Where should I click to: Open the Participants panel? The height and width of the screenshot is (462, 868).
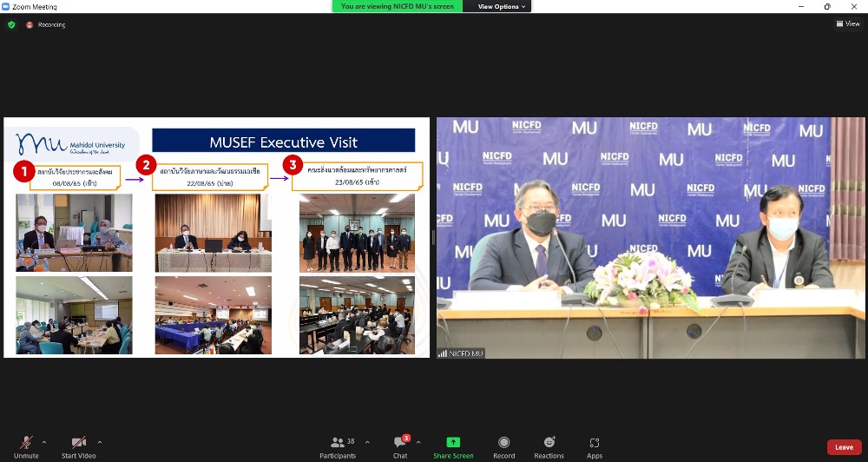click(338, 447)
